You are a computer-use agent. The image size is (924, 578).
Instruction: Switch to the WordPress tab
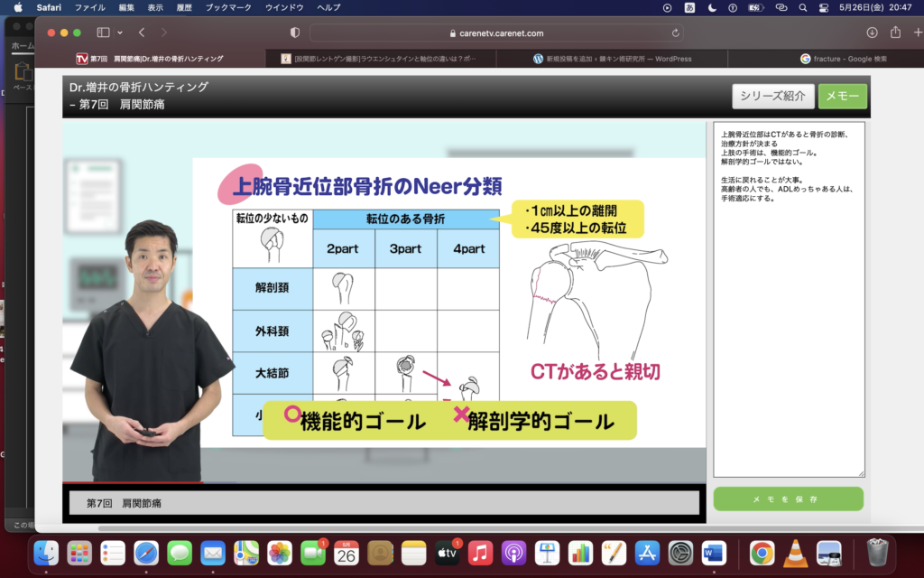coord(612,59)
